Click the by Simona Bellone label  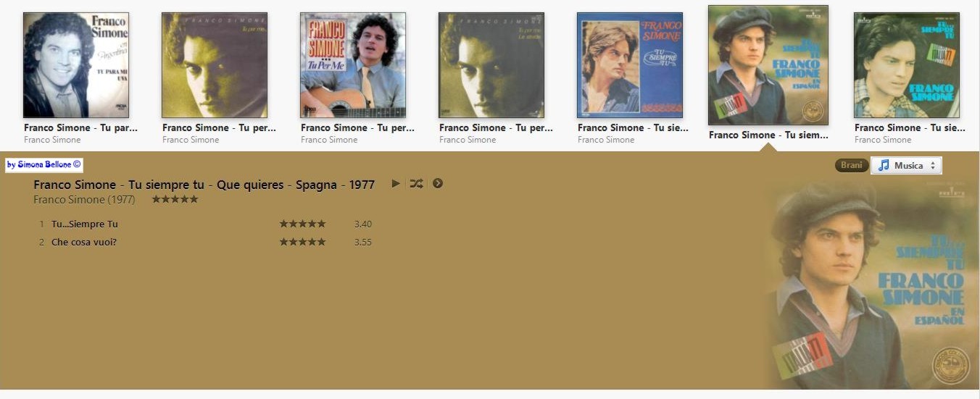tap(44, 165)
